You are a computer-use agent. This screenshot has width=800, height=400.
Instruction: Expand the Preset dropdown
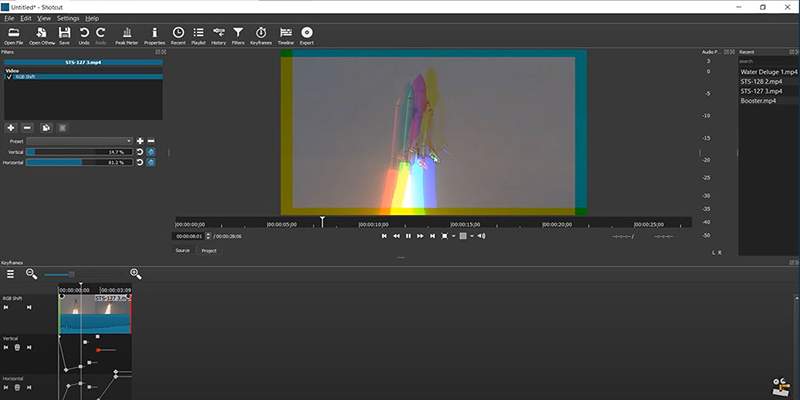point(80,141)
